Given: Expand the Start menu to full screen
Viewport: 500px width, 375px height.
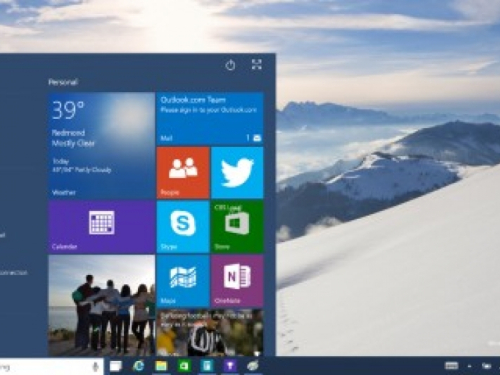Looking at the screenshot, I should (x=257, y=65).
